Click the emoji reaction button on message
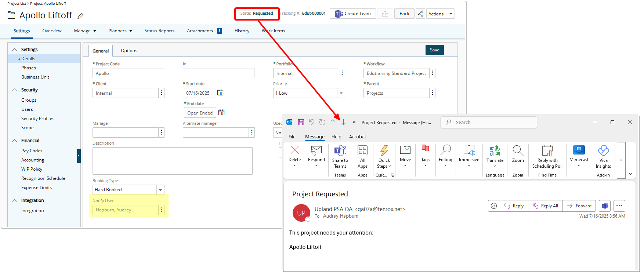Viewport: 644px width, 276px height. point(494,206)
